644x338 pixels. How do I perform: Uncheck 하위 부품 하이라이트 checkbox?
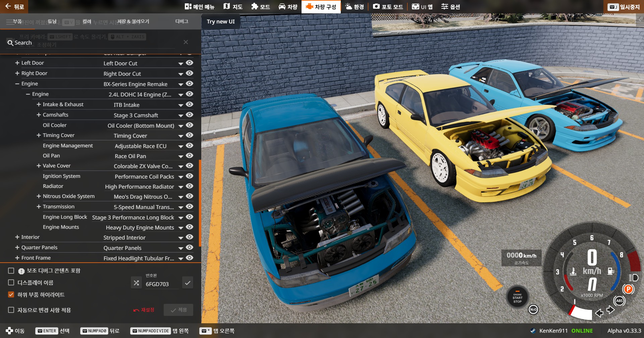coord(11,295)
